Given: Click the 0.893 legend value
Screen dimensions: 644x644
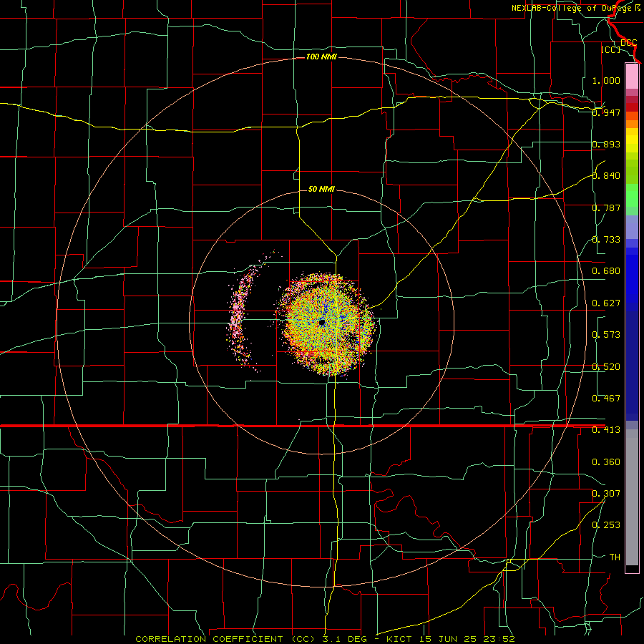Looking at the screenshot, I should click(x=606, y=144).
